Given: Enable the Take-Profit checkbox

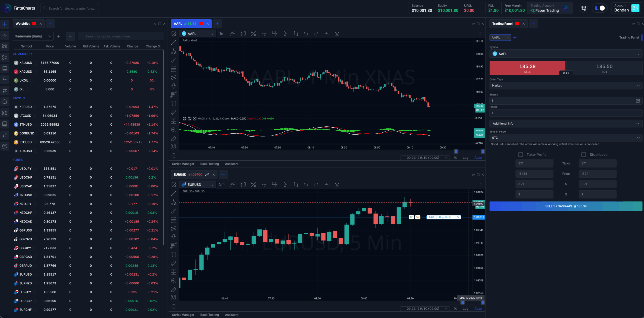Looking at the screenshot, I should (x=520, y=155).
